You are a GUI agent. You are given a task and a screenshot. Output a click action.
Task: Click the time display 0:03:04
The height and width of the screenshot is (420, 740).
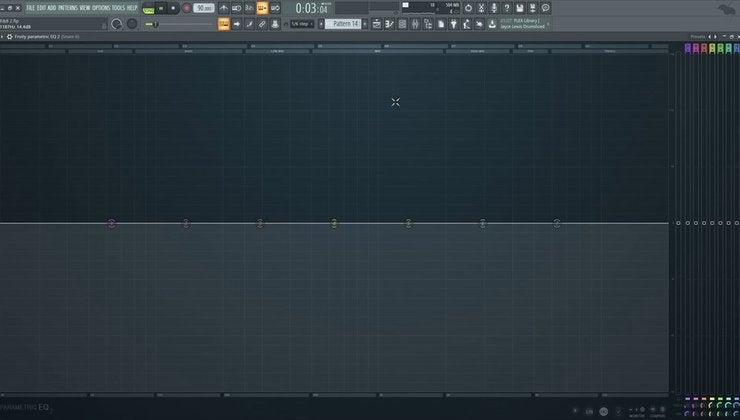click(311, 8)
